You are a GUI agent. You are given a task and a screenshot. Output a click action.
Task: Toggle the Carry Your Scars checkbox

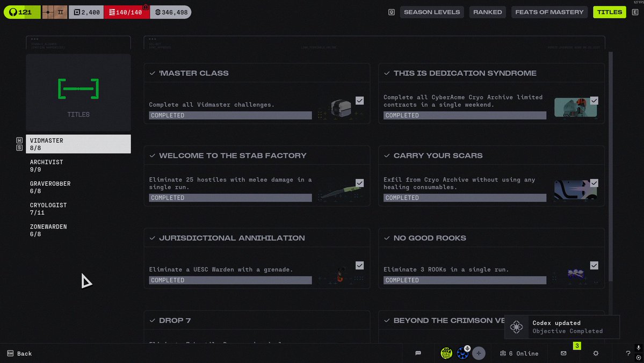[x=594, y=183]
